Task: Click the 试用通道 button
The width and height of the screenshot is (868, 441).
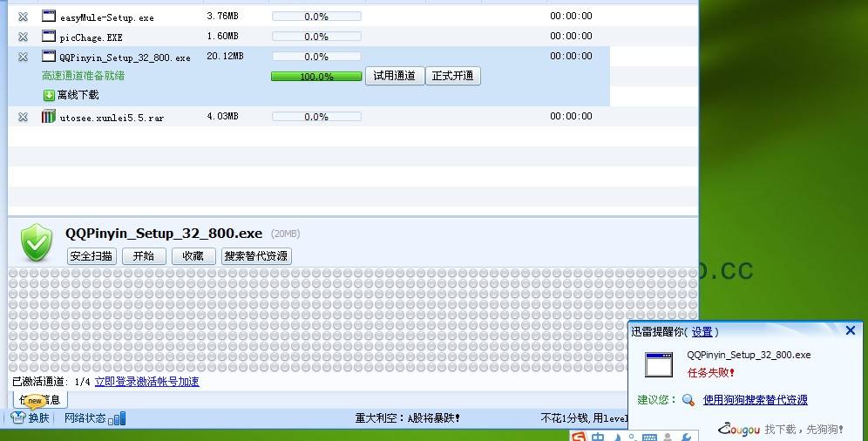Action: pos(394,76)
